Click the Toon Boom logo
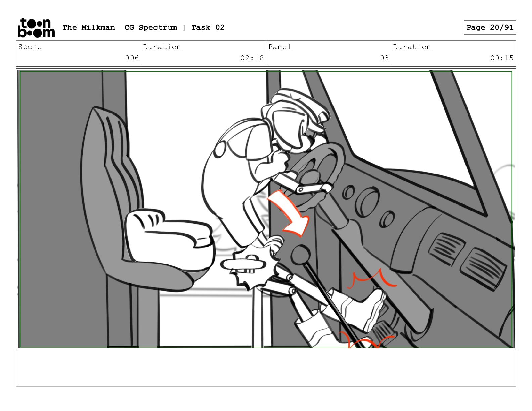 coord(36,27)
